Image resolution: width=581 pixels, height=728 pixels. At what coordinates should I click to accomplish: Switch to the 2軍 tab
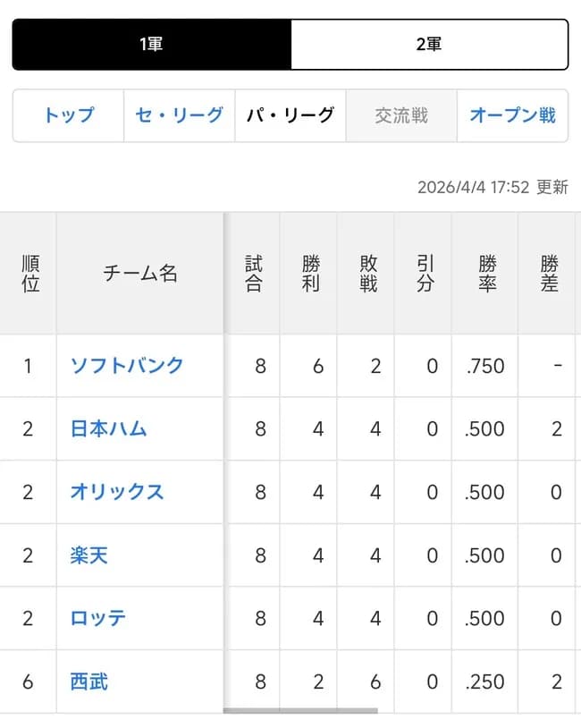[x=427, y=43]
